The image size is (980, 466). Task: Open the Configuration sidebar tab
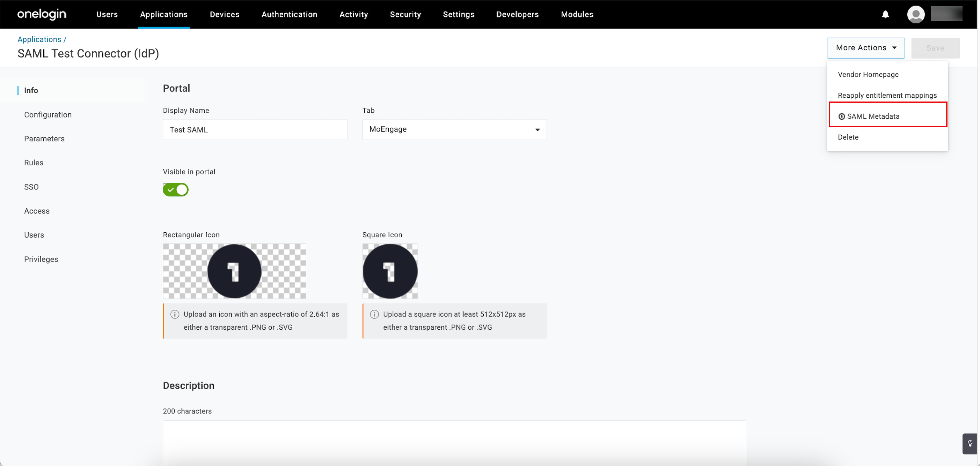tap(48, 115)
